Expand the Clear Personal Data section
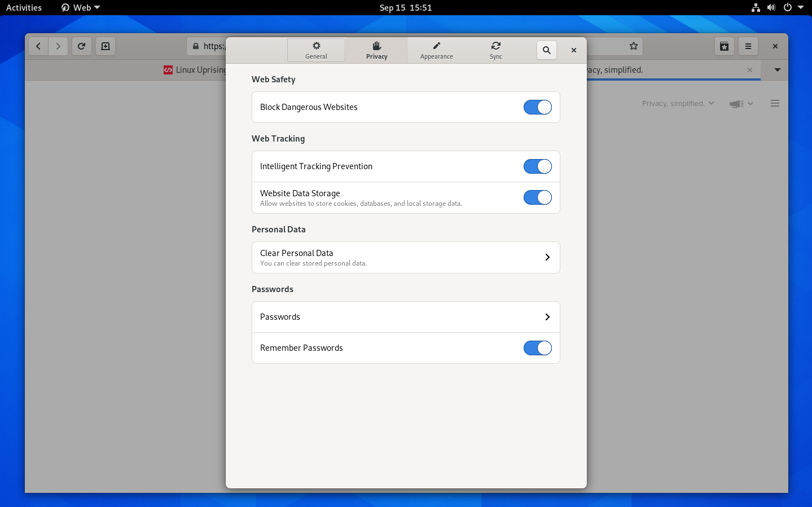The image size is (812, 507). point(546,257)
